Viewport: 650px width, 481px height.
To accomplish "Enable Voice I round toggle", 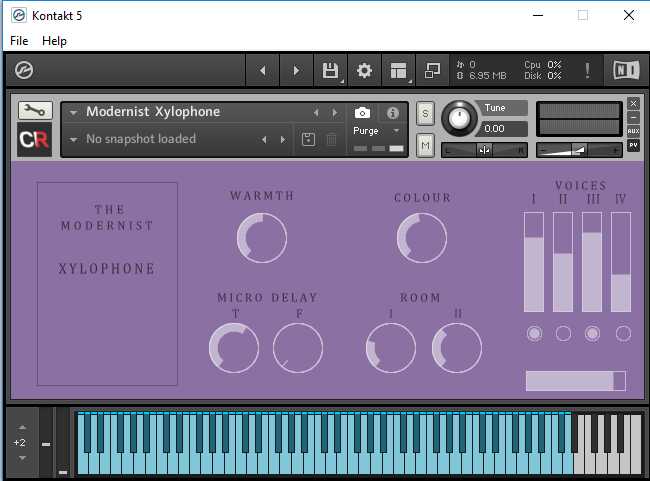I will 534,333.
